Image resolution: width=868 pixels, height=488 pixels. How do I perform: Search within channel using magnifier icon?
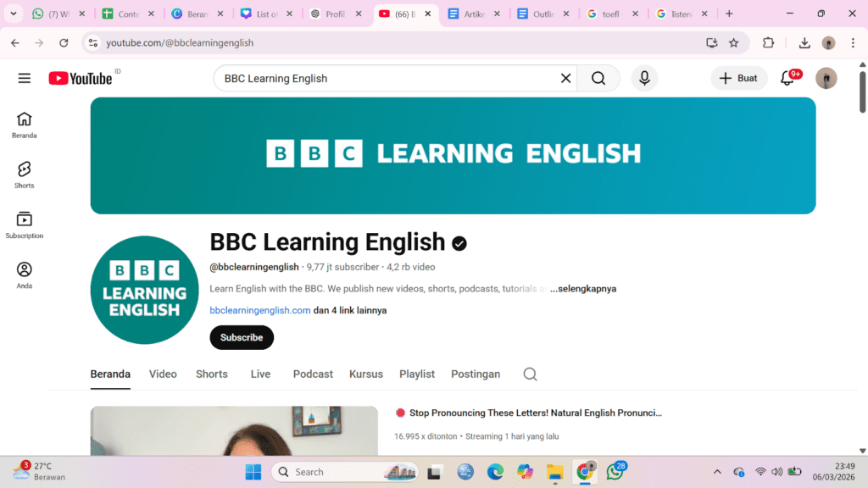[530, 374]
